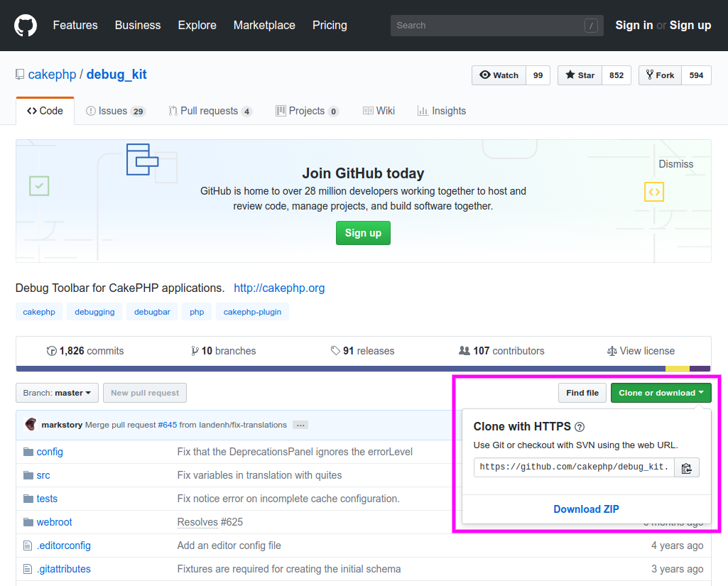The width and height of the screenshot is (728, 586).
Task: Click the GitHub Octocat logo
Action: click(x=26, y=25)
